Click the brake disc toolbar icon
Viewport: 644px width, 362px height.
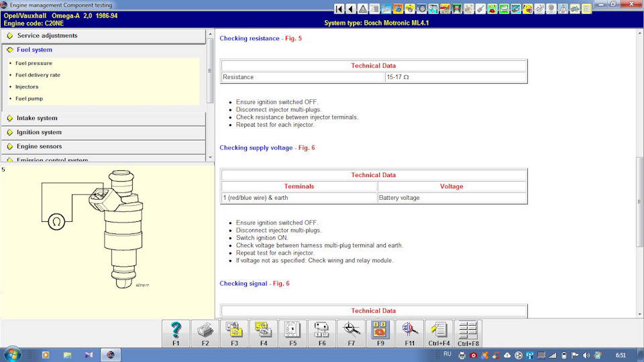tap(421, 9)
